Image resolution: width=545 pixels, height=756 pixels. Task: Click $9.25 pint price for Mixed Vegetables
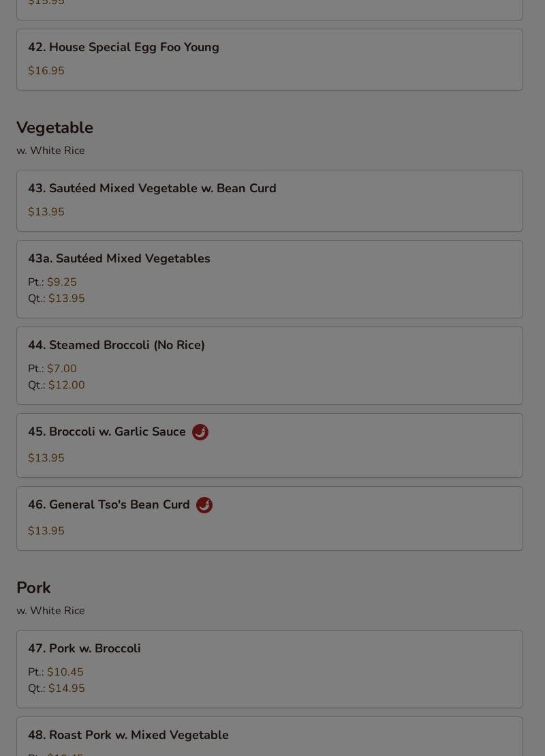(62, 282)
